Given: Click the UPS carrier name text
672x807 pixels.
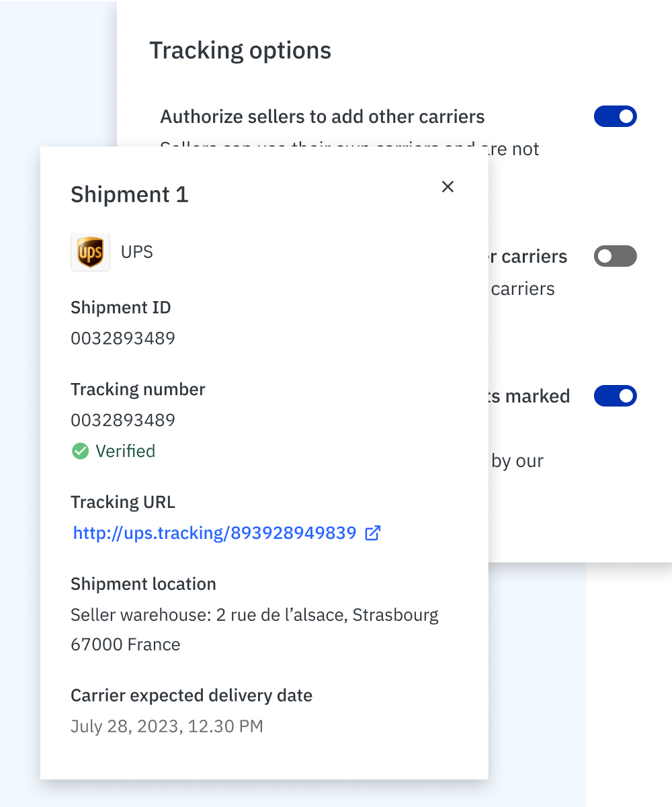Looking at the screenshot, I should click(x=137, y=253).
